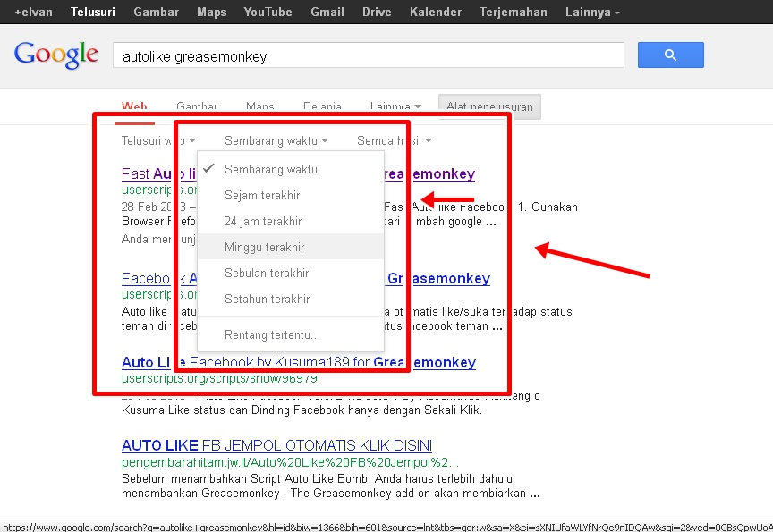
Task: Switch to the Maps results tab
Action: pyautogui.click(x=259, y=106)
